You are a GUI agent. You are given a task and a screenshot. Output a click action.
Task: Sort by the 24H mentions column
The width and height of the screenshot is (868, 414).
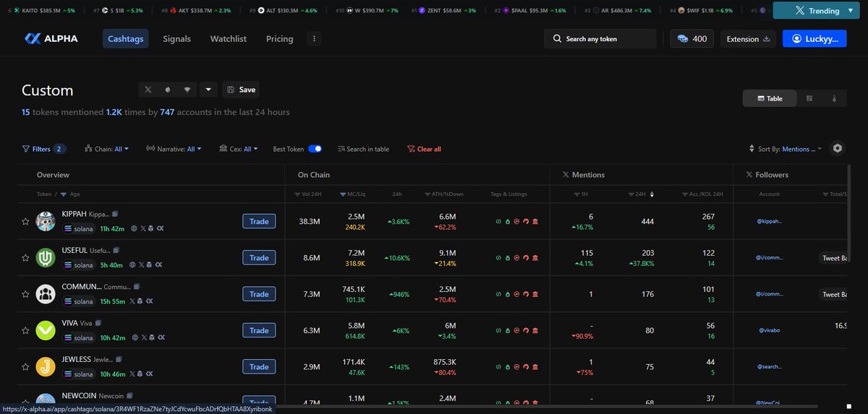point(642,194)
